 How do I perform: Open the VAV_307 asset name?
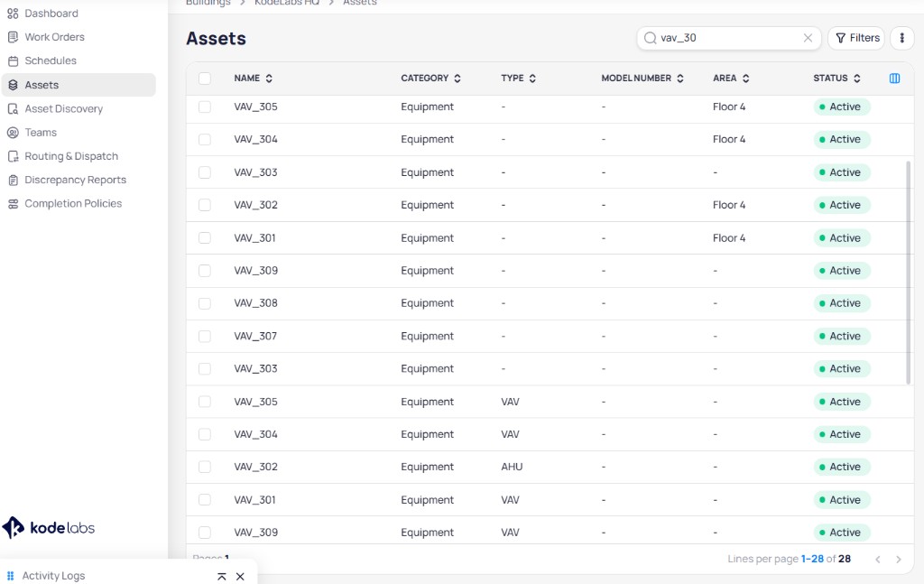255,336
